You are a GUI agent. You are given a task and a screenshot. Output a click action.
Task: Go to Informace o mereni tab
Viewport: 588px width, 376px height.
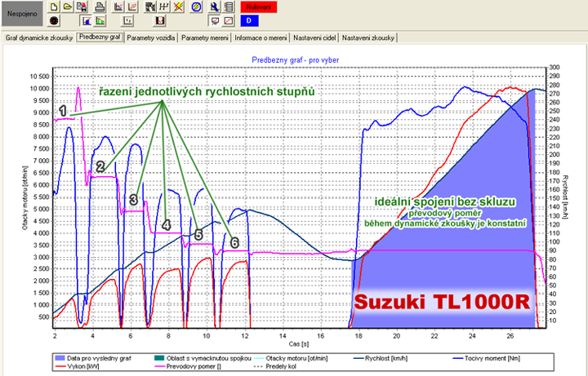261,38
